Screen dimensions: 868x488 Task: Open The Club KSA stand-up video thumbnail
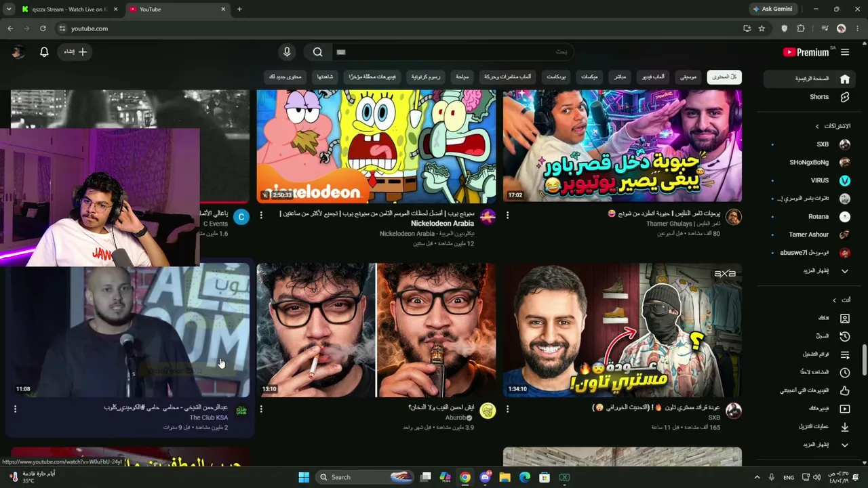(x=130, y=330)
